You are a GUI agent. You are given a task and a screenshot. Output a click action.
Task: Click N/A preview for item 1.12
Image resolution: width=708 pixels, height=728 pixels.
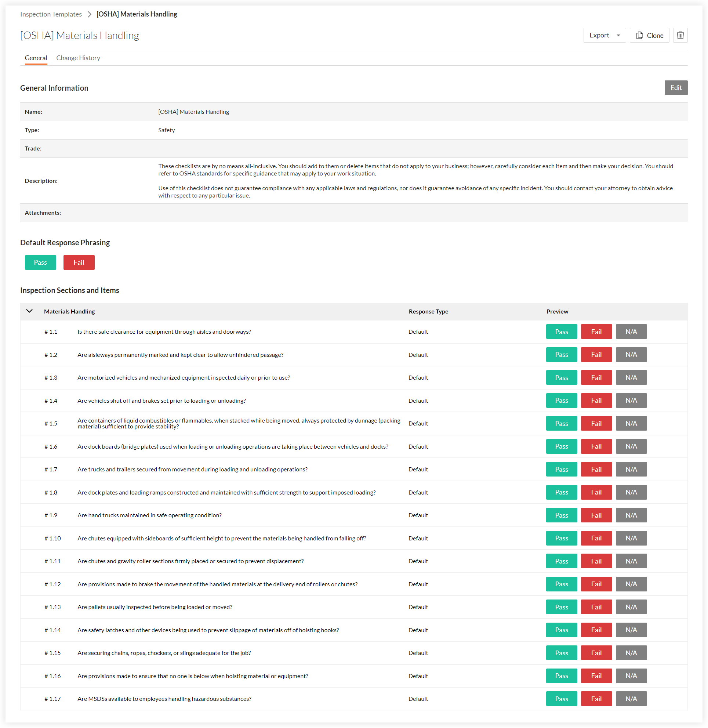point(631,584)
